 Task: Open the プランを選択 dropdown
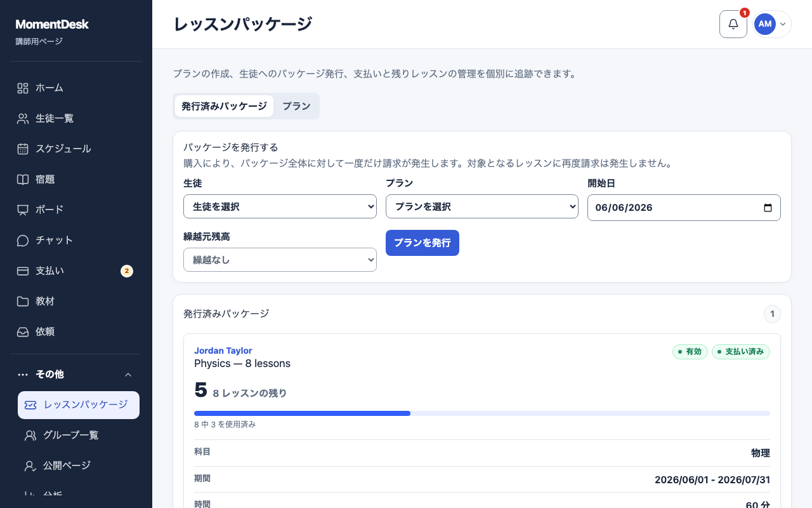(482, 206)
